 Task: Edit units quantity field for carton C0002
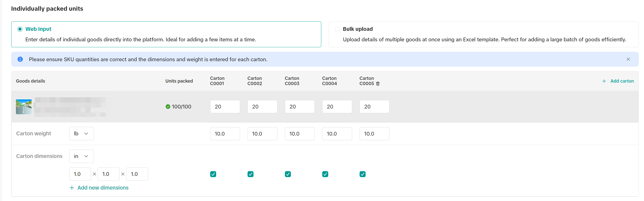(262, 107)
